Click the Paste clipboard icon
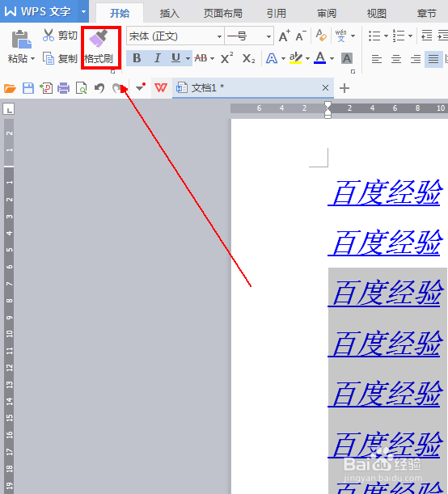Screen dimensions: 448x494 pos(21,40)
